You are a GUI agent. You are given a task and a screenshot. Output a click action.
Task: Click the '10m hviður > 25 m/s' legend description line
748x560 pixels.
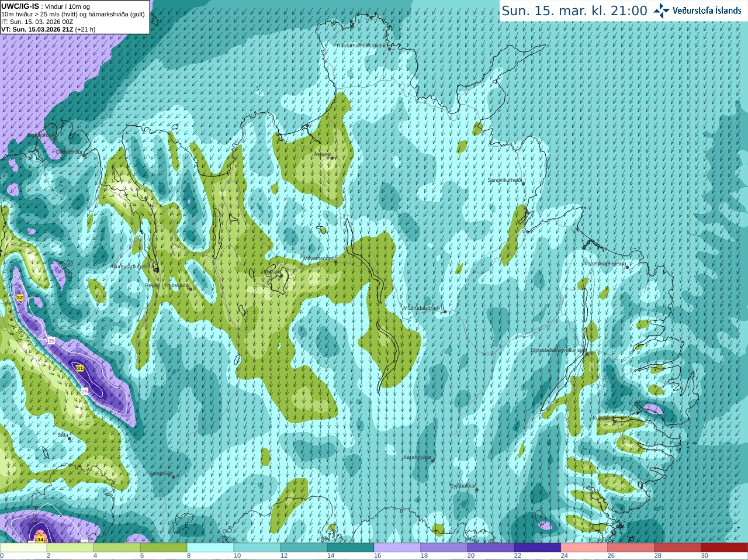(x=73, y=14)
